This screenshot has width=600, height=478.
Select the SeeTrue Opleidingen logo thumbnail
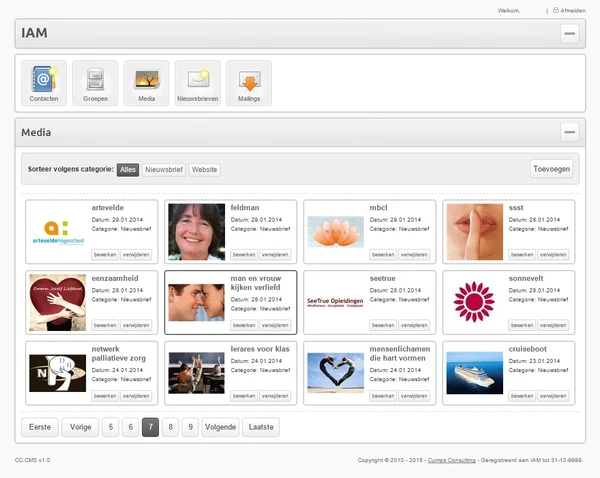tap(336, 302)
